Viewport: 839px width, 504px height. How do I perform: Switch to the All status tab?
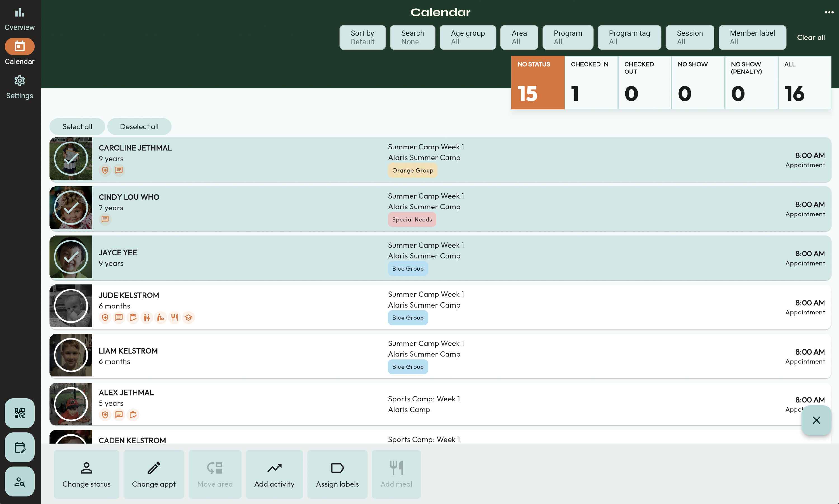[x=804, y=83]
